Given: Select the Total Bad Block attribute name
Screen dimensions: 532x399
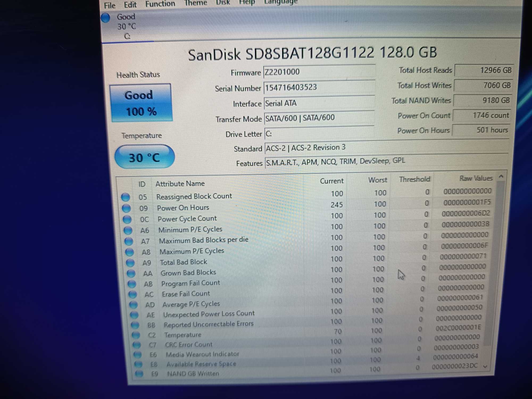Looking at the screenshot, I should [184, 262].
